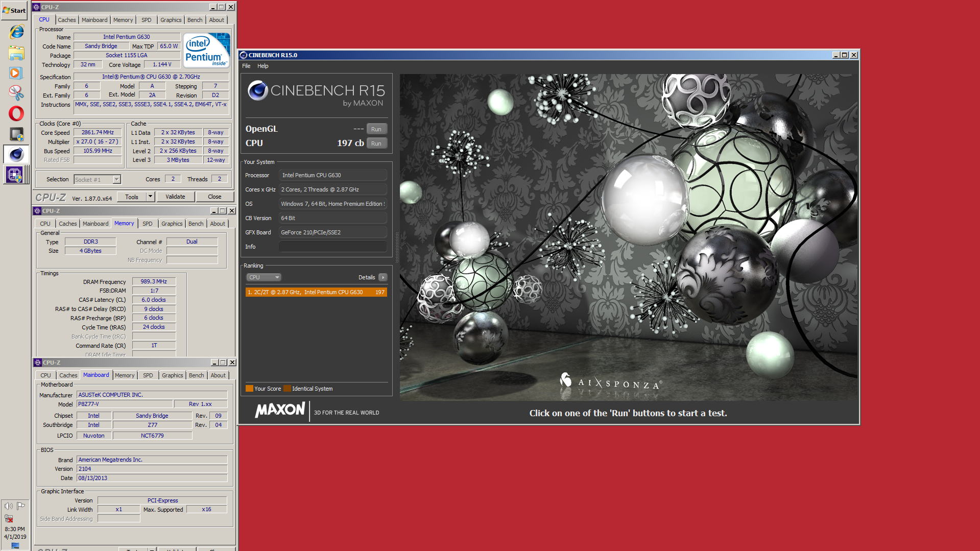Click the Tools button in CPU-Z
The width and height of the screenshot is (980, 551).
[x=132, y=197]
